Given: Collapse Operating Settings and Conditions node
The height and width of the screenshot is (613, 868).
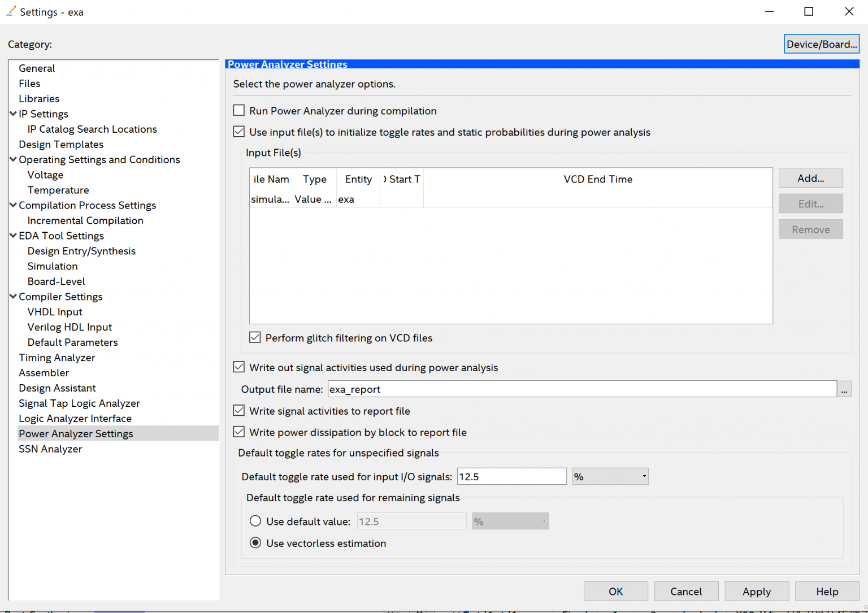Looking at the screenshot, I should (x=13, y=159).
